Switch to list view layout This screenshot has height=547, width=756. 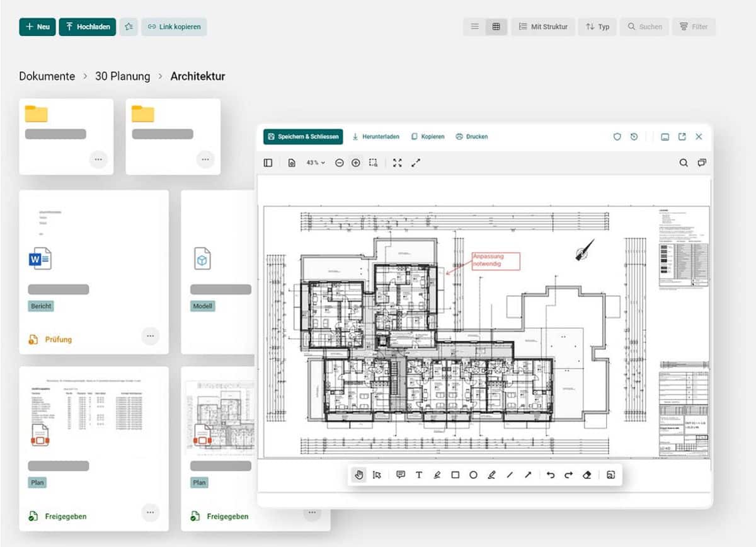tap(475, 26)
